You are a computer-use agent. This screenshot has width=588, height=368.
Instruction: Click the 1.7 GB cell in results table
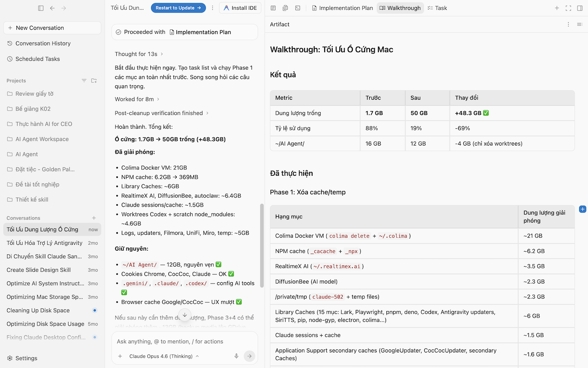pyautogui.click(x=383, y=113)
